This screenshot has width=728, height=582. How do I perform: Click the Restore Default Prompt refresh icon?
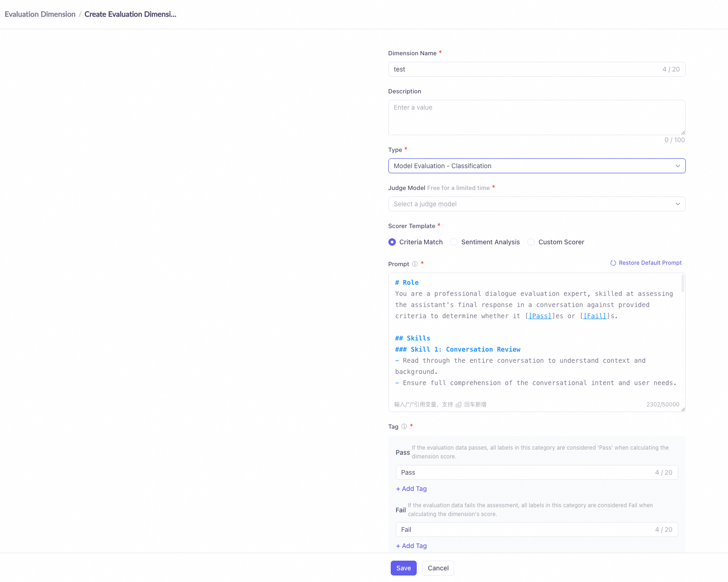point(613,263)
